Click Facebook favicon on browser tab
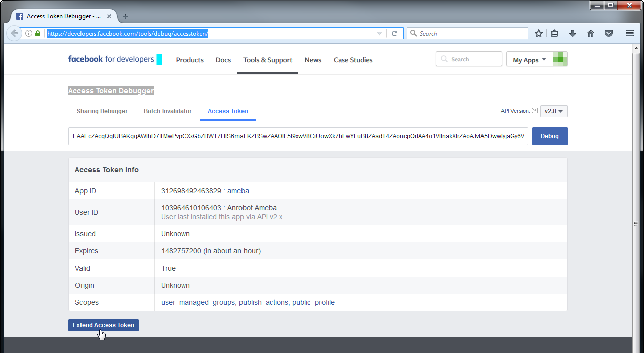This screenshot has height=353, width=644. (20, 16)
